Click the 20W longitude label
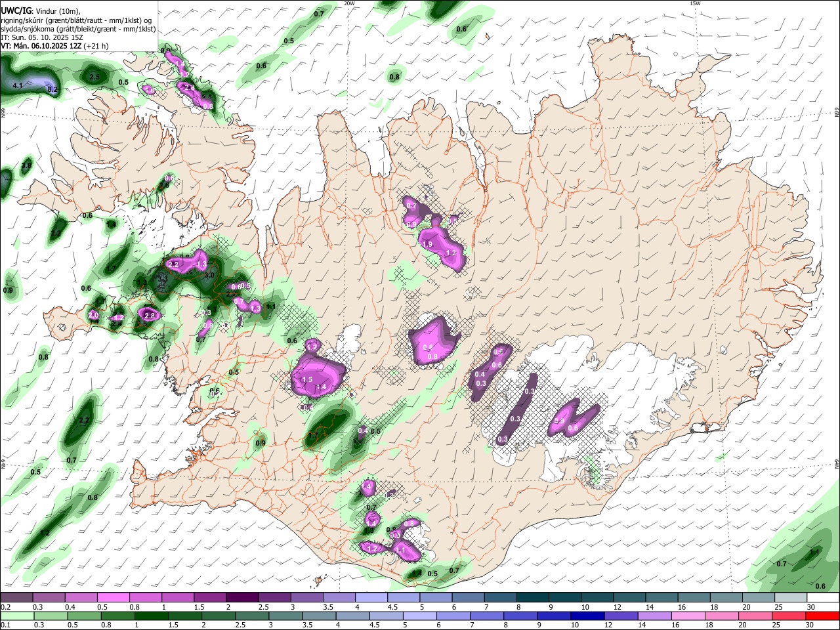The width and height of the screenshot is (840, 630). (x=349, y=3)
